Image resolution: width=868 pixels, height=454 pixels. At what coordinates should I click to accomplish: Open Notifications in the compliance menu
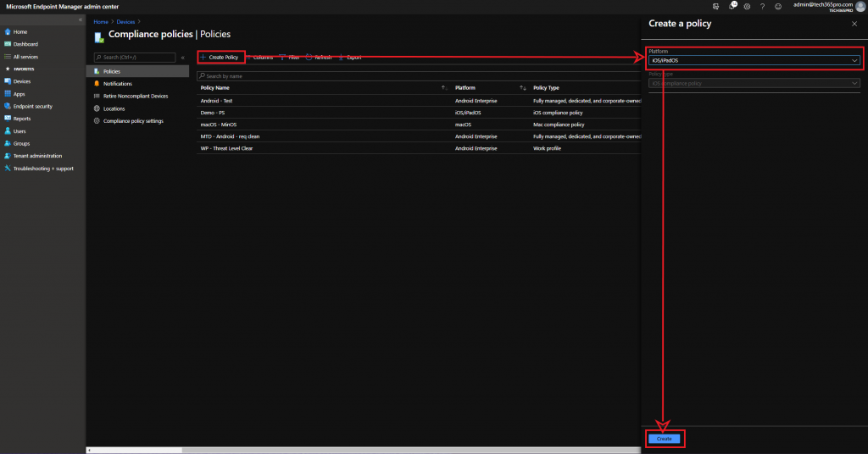pyautogui.click(x=117, y=84)
